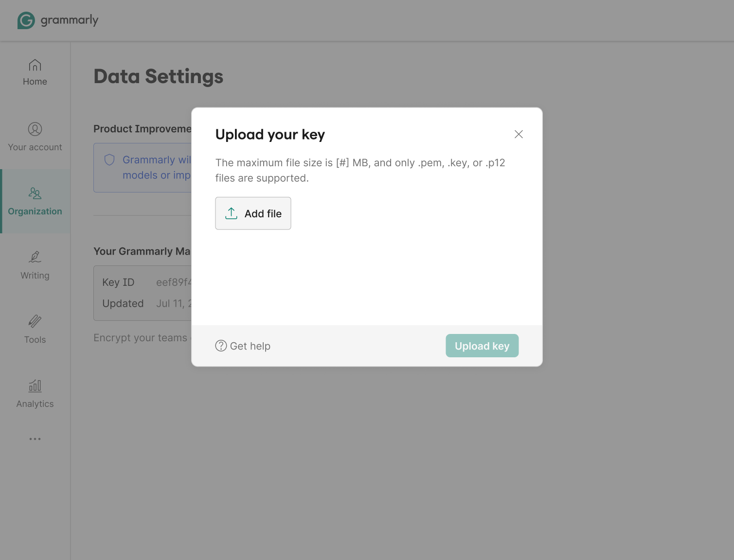This screenshot has height=560, width=734.
Task: Expand the sidebar overflow menu with three dots
Action: click(35, 439)
